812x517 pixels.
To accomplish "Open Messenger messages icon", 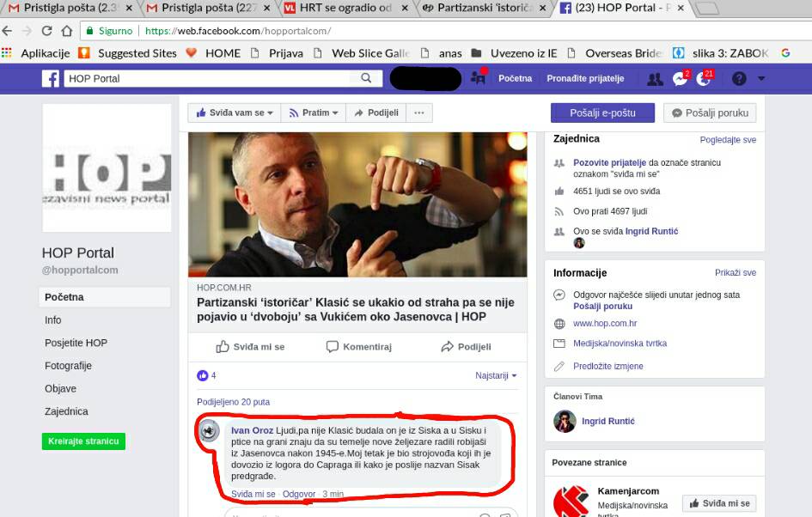I will (680, 79).
